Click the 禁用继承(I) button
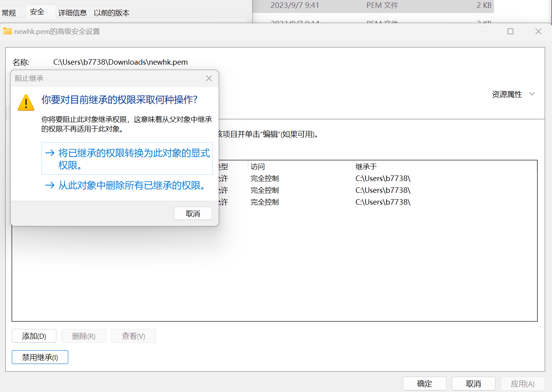The width and height of the screenshot is (552, 392). pos(39,357)
